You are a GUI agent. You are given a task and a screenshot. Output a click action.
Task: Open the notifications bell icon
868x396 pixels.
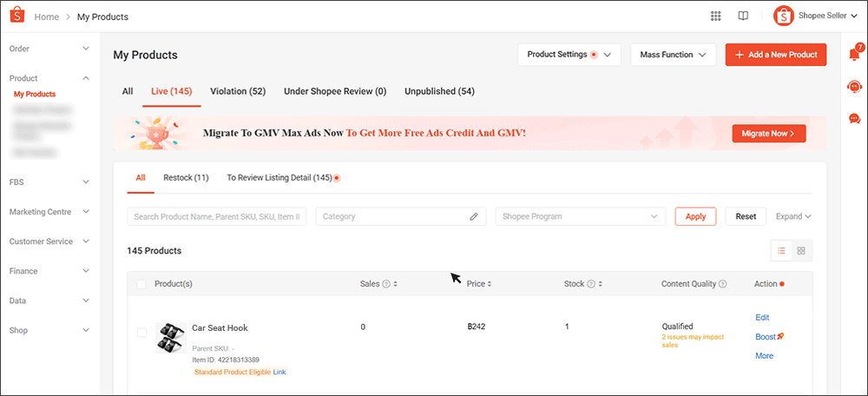click(855, 54)
